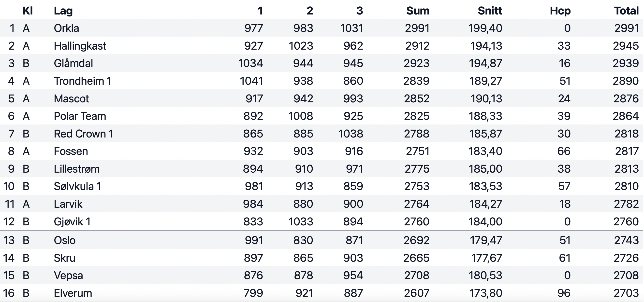This screenshot has height=302, width=644.
Task: Open the Glåmdal team entry
Action: coord(73,63)
